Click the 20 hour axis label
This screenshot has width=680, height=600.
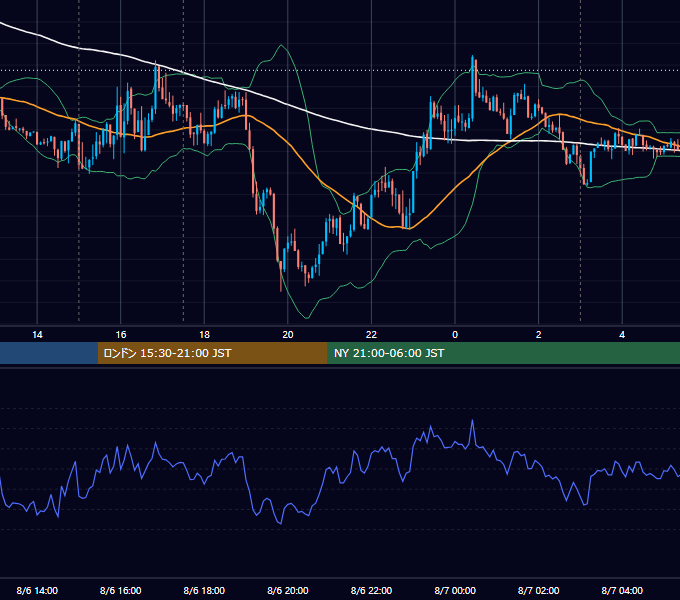pos(288,335)
